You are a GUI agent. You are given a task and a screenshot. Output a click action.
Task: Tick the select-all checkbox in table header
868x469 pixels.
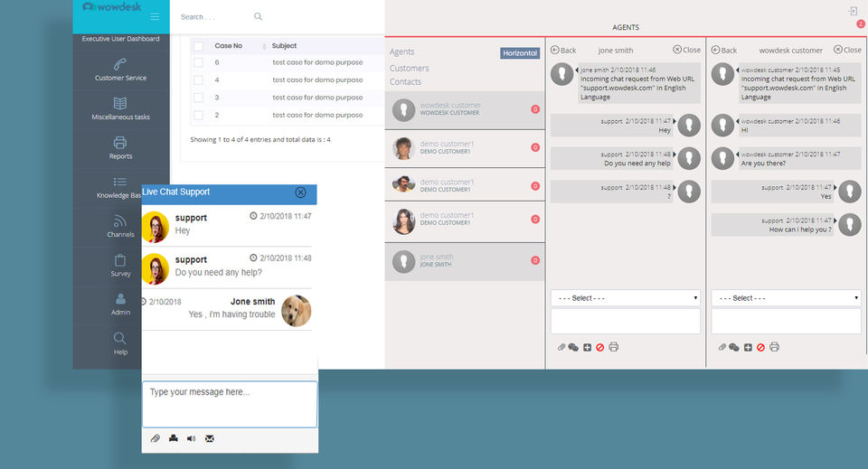(x=198, y=46)
